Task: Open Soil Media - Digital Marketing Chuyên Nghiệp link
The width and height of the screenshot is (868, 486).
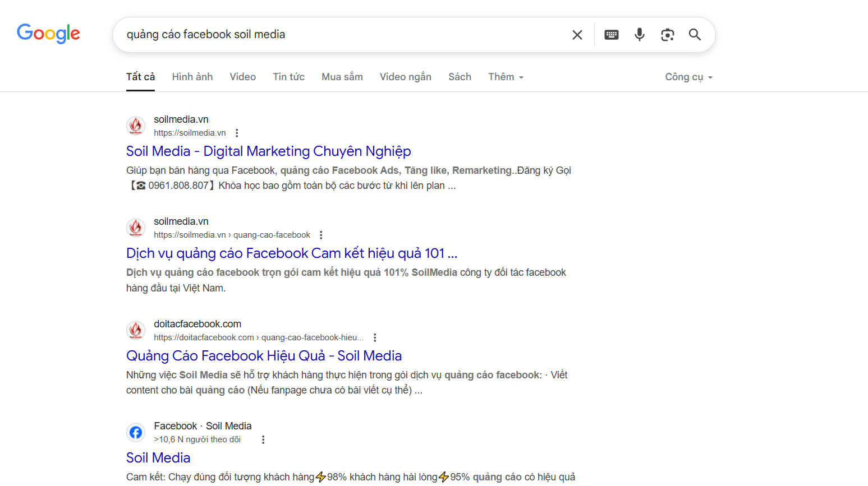Action: tap(269, 151)
